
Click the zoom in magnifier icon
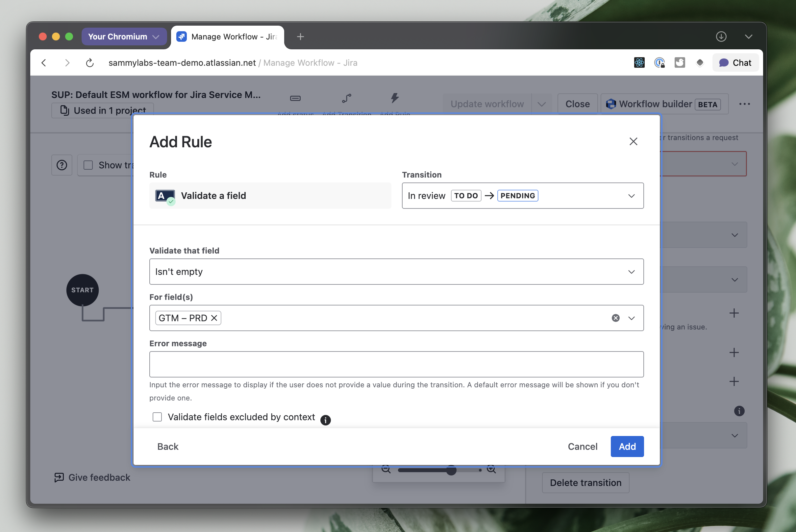(491, 470)
